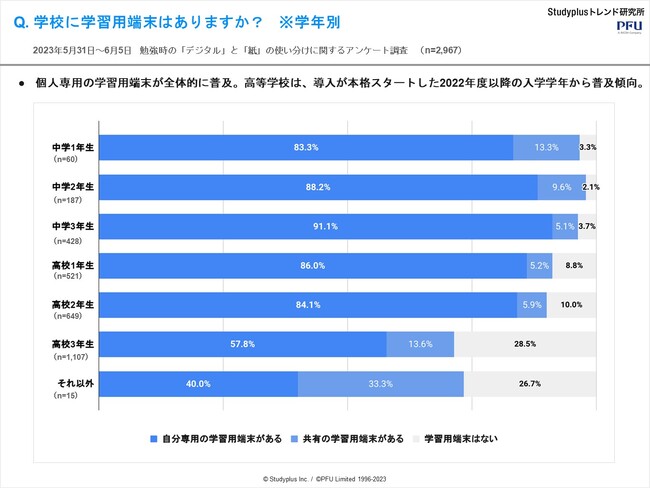
Task: Click the 33.3% light blue segment for それ以外
Action: coord(381,384)
